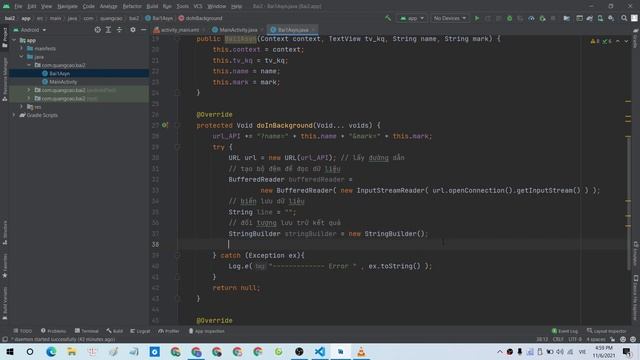Select MainActivity in project tree
Image resolution: width=640 pixels, height=360 pixels.
[x=63, y=82]
